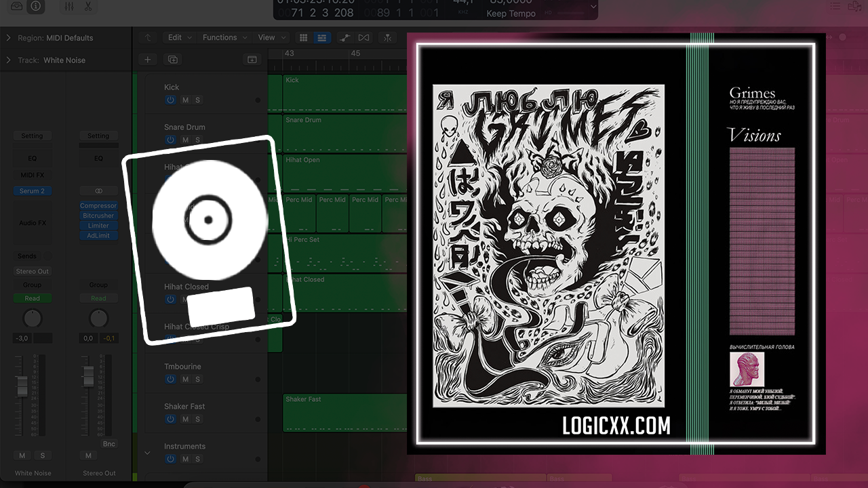The height and width of the screenshot is (488, 868).
Task: Open the Library tray icon
Action: [16, 6]
